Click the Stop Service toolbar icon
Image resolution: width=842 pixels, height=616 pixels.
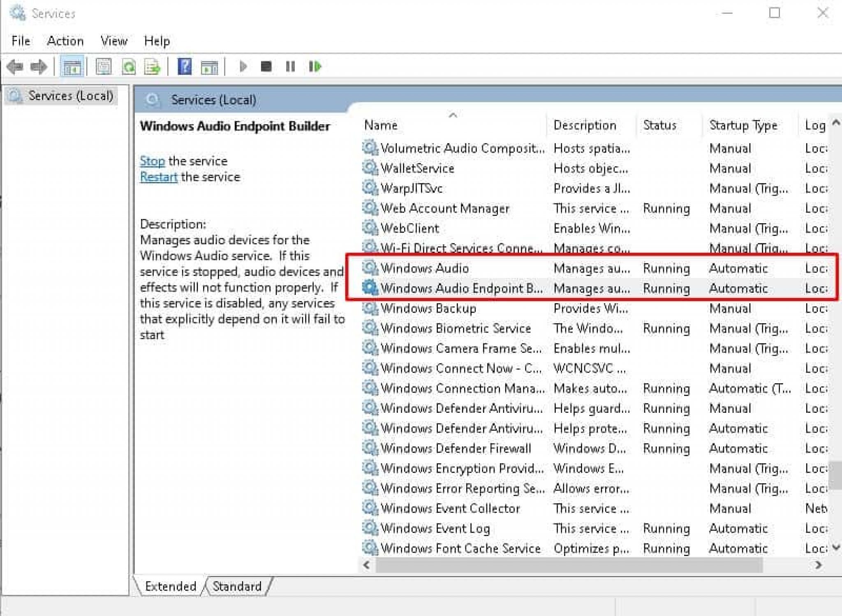[266, 67]
